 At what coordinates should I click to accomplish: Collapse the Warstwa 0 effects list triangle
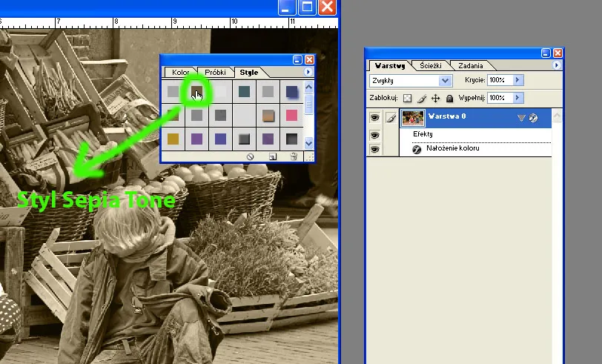coord(521,117)
